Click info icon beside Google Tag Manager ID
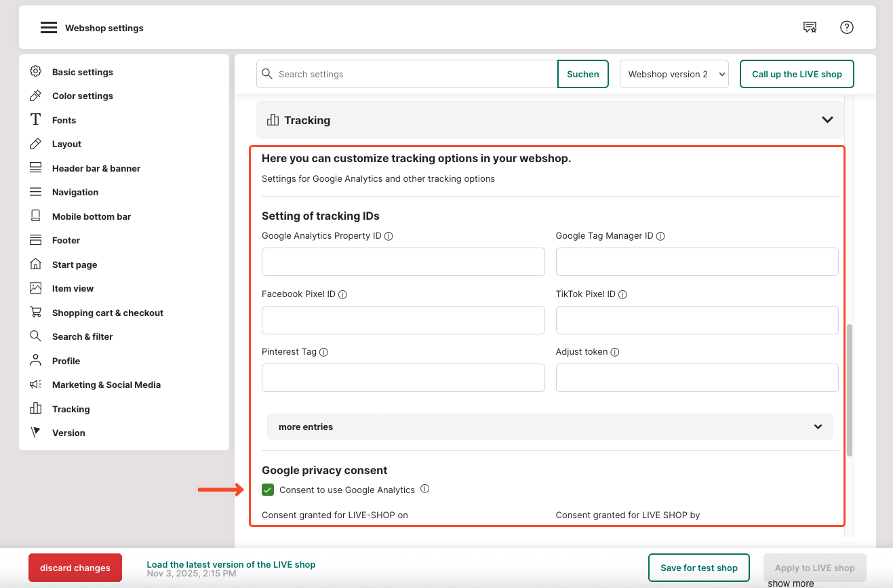Viewport: 893px width, 588px height. coord(660,236)
